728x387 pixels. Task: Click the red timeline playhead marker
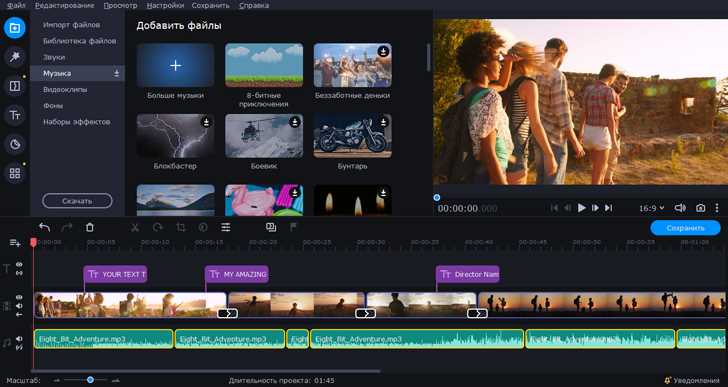click(33, 242)
